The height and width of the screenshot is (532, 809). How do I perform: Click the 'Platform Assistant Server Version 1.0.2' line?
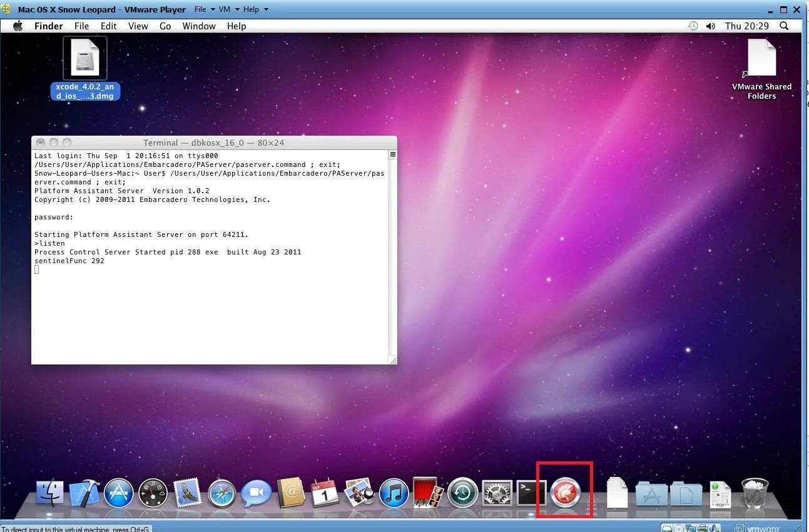(x=121, y=191)
